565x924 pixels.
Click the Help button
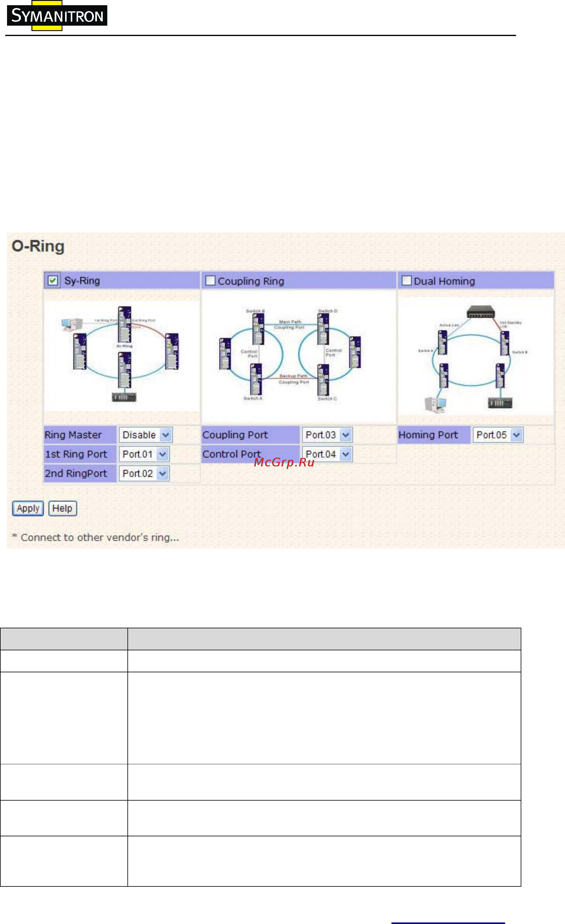pyautogui.click(x=63, y=509)
